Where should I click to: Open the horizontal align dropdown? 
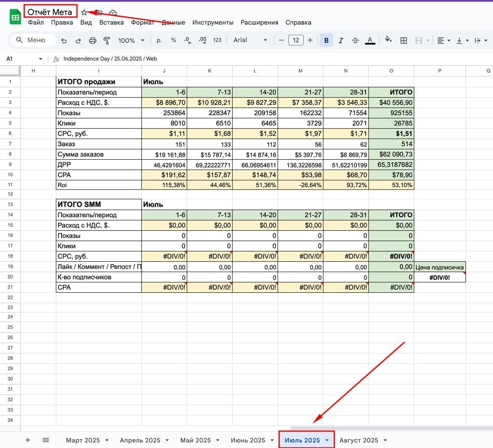tap(444, 40)
